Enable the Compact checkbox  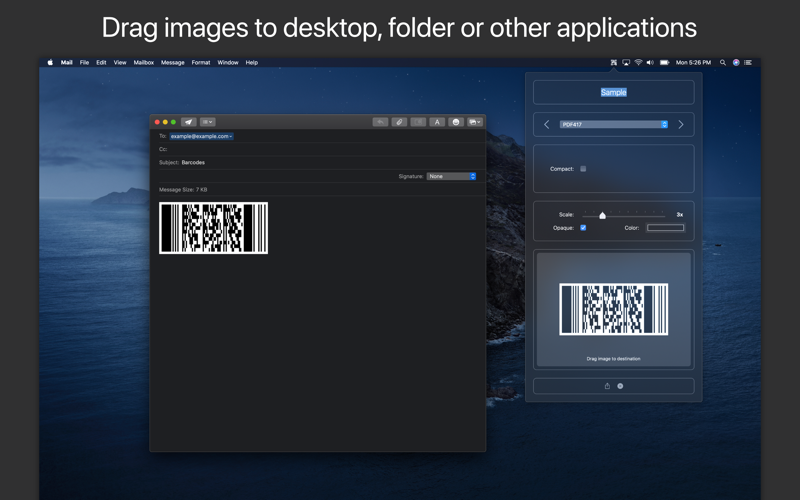(583, 169)
